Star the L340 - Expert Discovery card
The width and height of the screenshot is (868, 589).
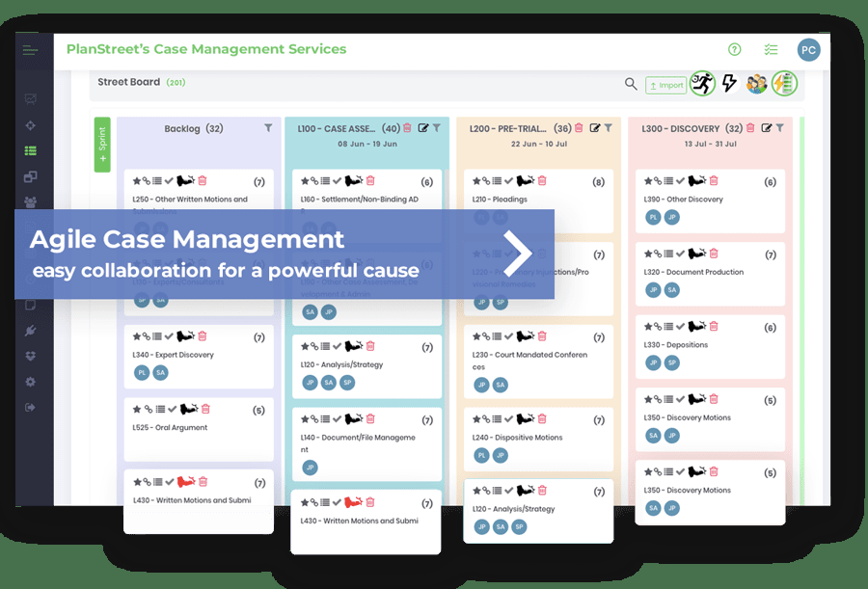[137, 336]
